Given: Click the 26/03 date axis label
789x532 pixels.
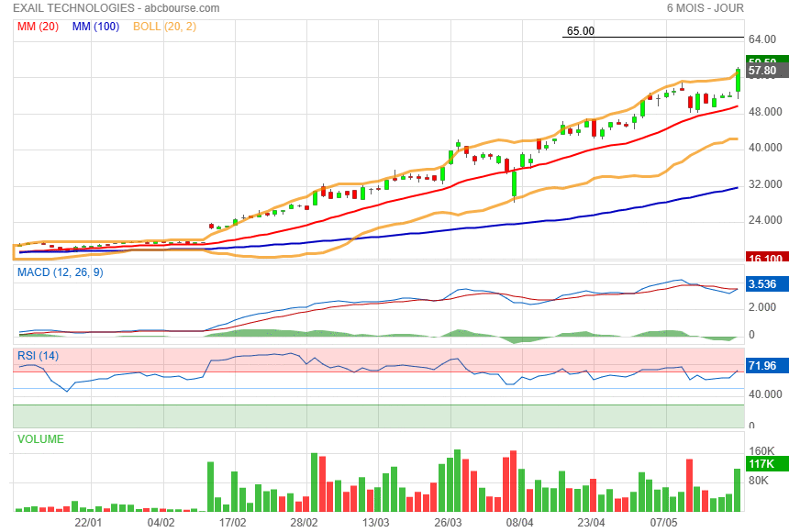Looking at the screenshot, I should pos(448,523).
